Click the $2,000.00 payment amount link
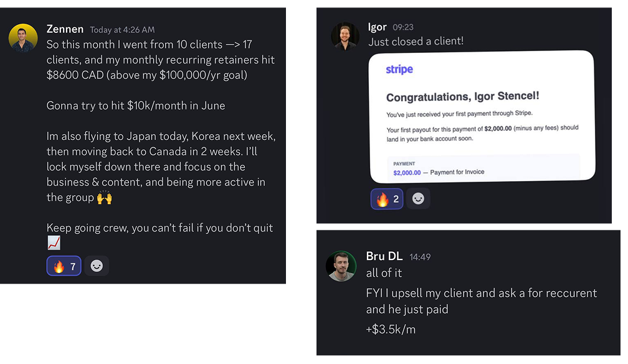Viewport: 628px width, 364px height. pos(407,172)
